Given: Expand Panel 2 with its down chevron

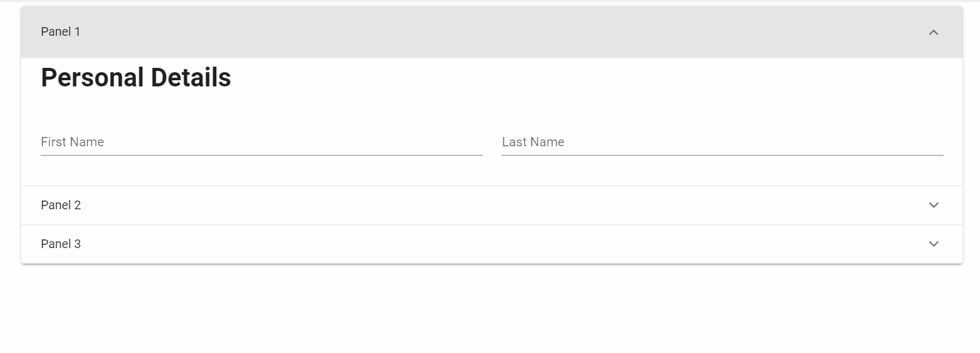Looking at the screenshot, I should 933,205.
